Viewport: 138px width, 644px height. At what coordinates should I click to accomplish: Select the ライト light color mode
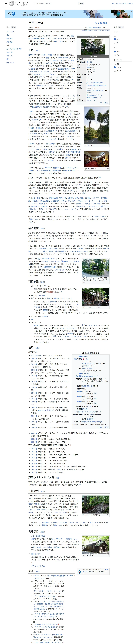click(x=115, y=67)
